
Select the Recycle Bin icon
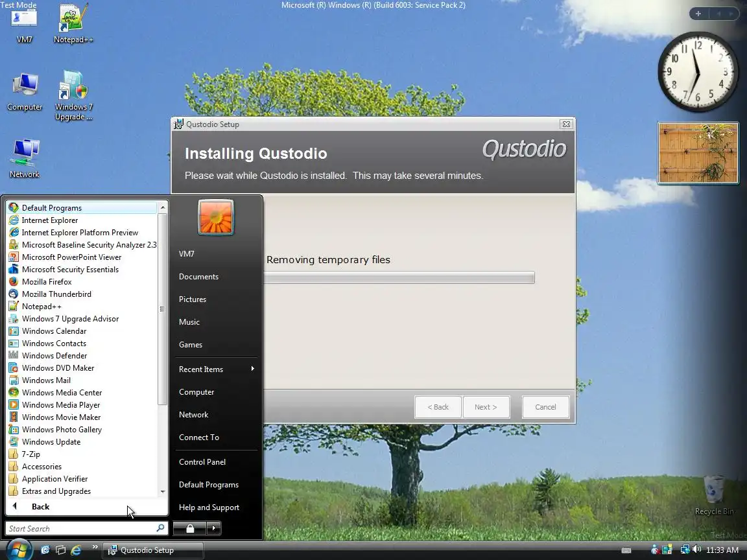pos(714,495)
